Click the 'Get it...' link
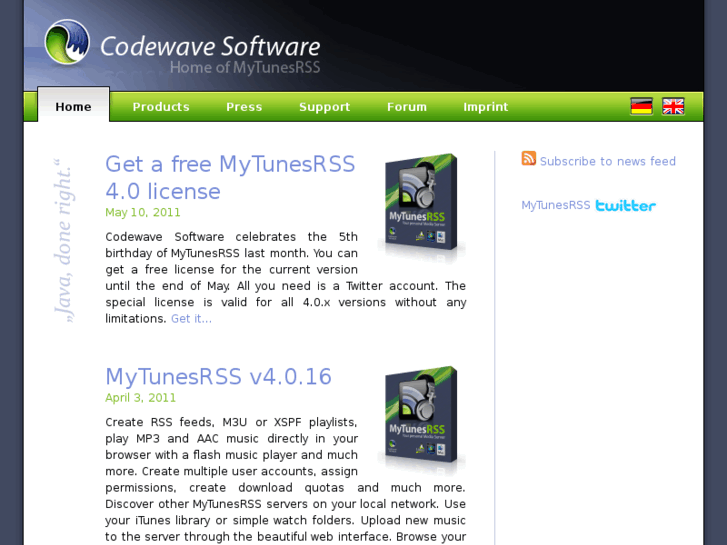727x545 pixels. 191,319
